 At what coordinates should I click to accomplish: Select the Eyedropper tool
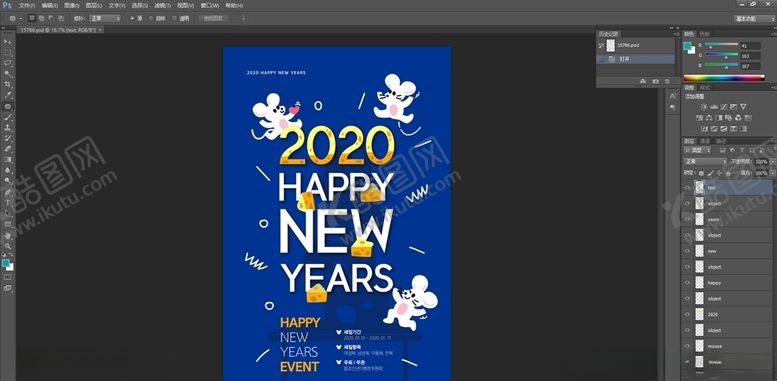pyautogui.click(x=8, y=95)
